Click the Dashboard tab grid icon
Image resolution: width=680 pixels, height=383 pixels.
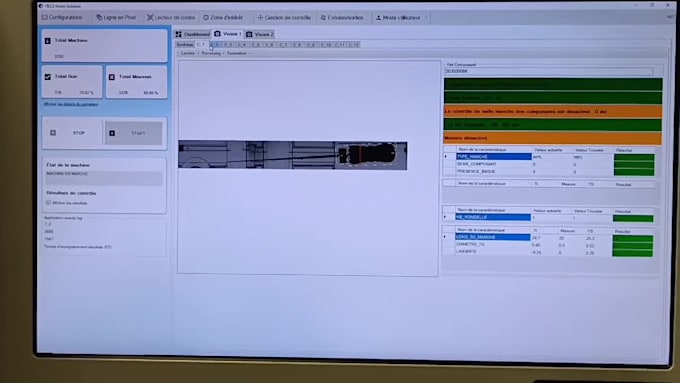coord(178,34)
